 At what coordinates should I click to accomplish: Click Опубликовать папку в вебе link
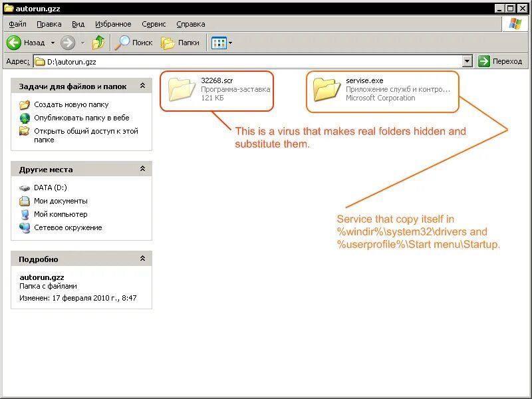[81, 118]
